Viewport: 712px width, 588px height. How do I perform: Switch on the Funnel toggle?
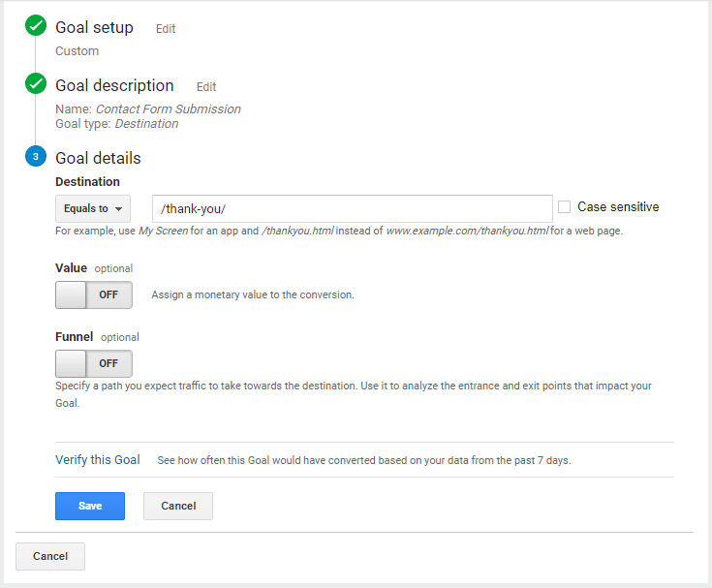point(94,363)
